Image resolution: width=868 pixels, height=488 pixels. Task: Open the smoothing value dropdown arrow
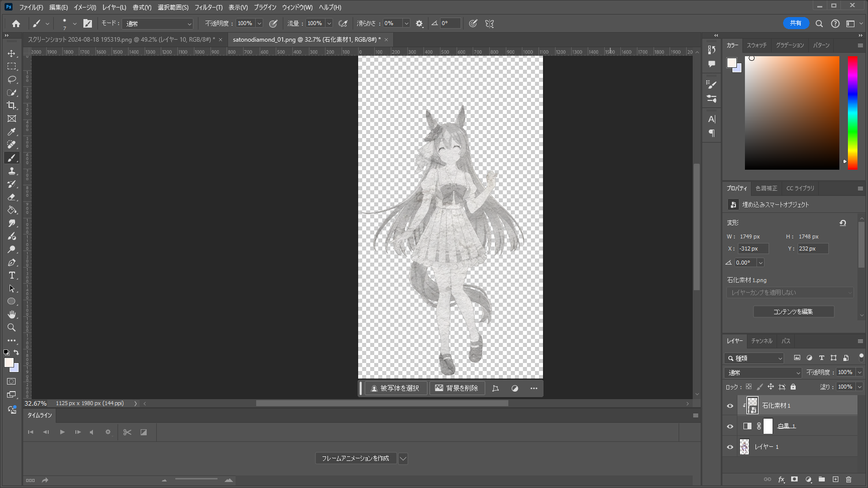click(406, 24)
